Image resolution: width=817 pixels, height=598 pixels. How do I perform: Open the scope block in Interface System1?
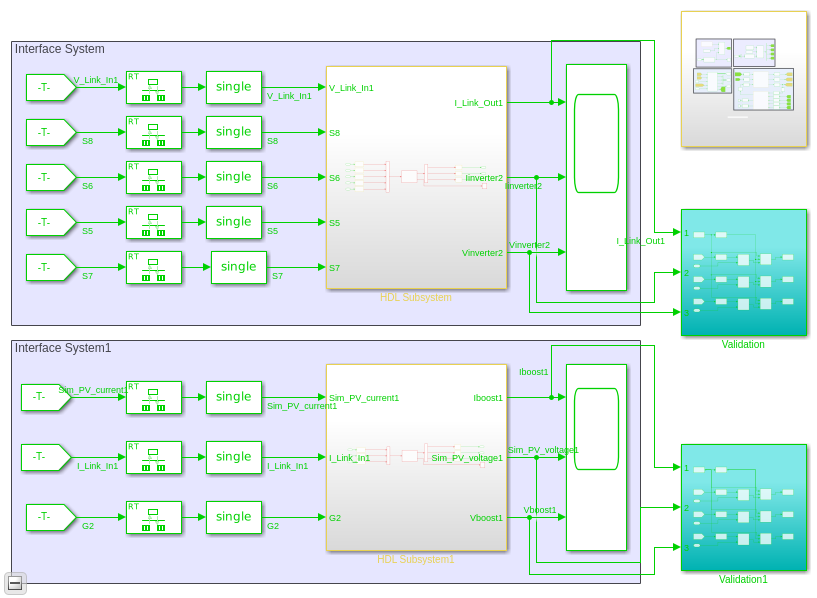pyautogui.click(x=596, y=457)
